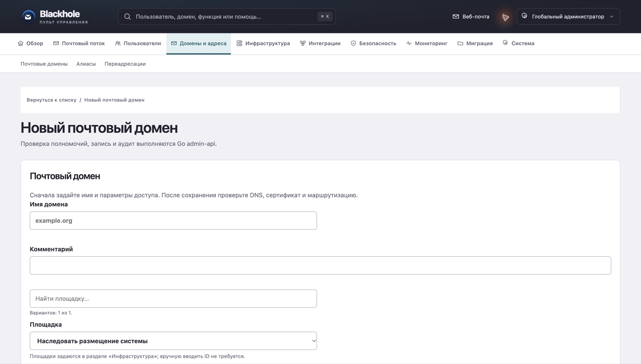Click into the Комментарий text field

pyautogui.click(x=320, y=265)
